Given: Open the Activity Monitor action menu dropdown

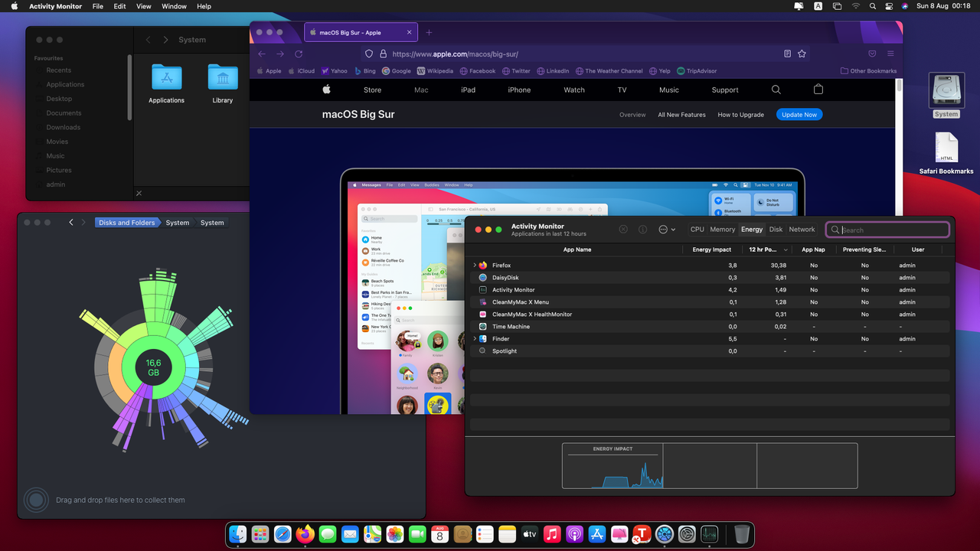Looking at the screenshot, I should click(x=667, y=230).
